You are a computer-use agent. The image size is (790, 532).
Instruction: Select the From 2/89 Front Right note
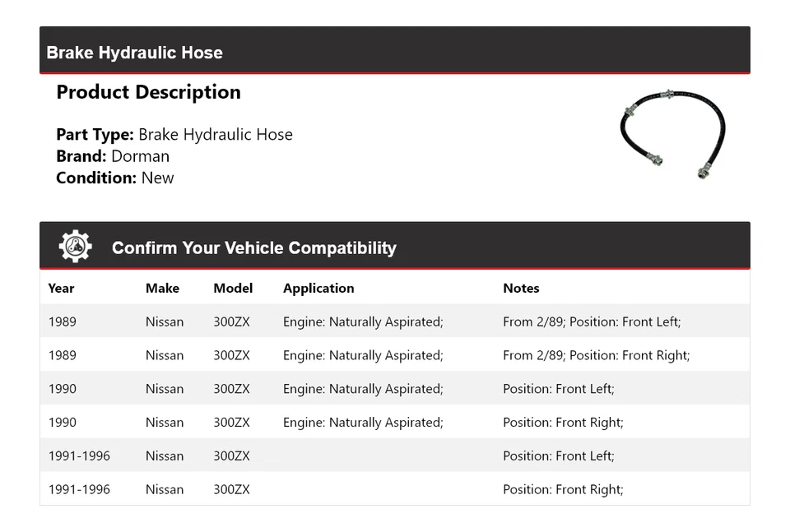596,355
